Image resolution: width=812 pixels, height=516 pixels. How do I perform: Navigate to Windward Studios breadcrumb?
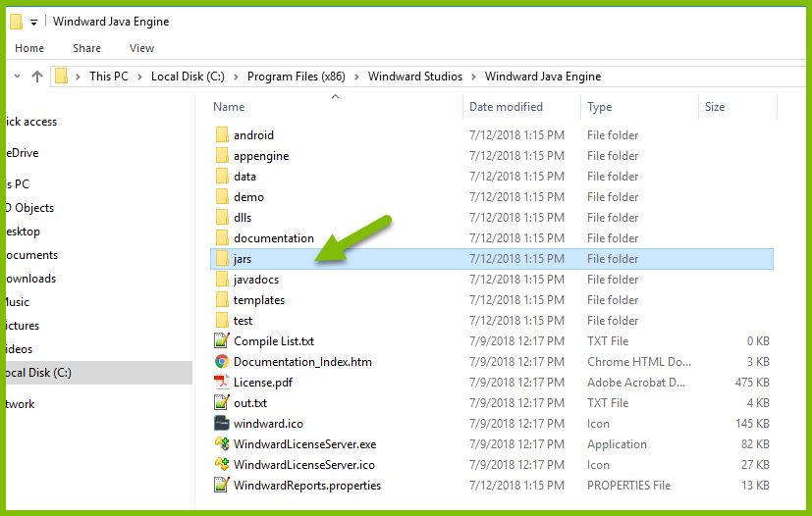point(414,77)
